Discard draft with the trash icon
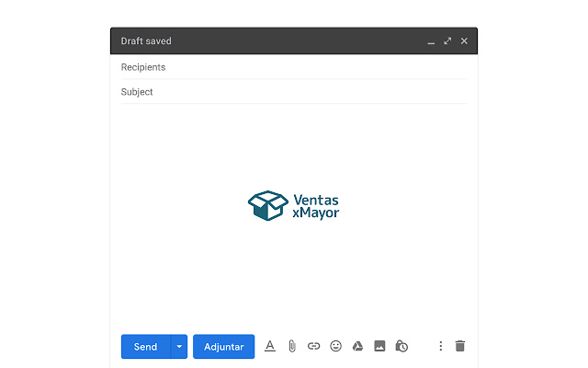The width and height of the screenshot is (588, 368). click(x=460, y=346)
